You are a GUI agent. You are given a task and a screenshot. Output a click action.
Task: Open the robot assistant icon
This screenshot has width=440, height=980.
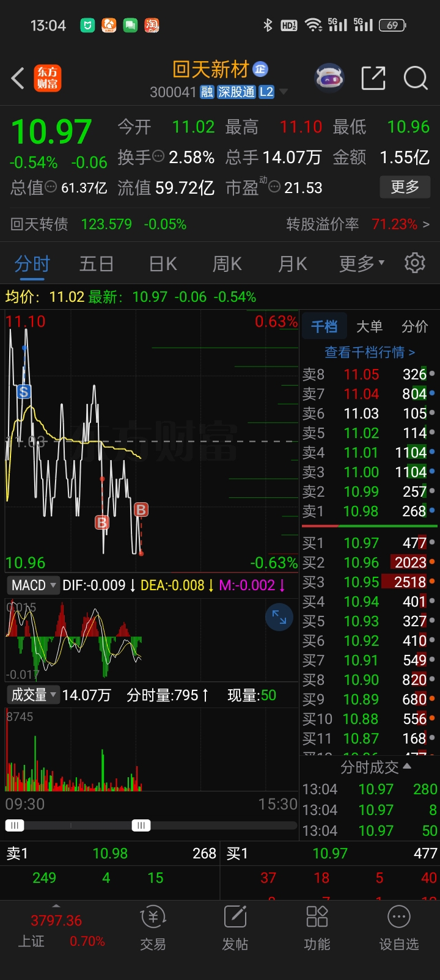coord(329,78)
